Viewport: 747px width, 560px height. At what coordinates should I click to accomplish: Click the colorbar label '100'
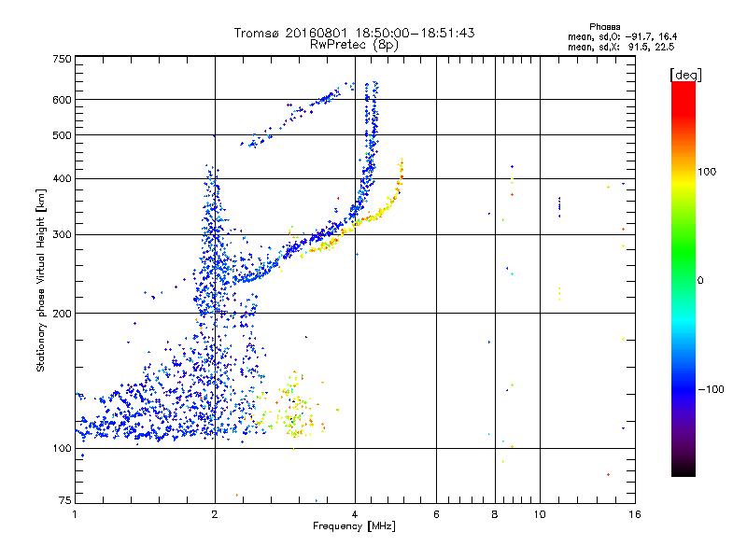707,172
